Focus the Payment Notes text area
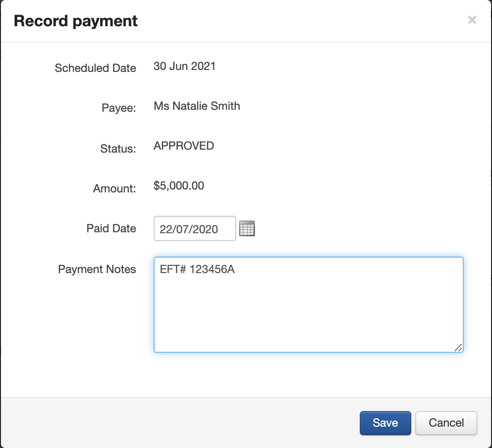Screen dimensions: 492x448 point(308,311)
